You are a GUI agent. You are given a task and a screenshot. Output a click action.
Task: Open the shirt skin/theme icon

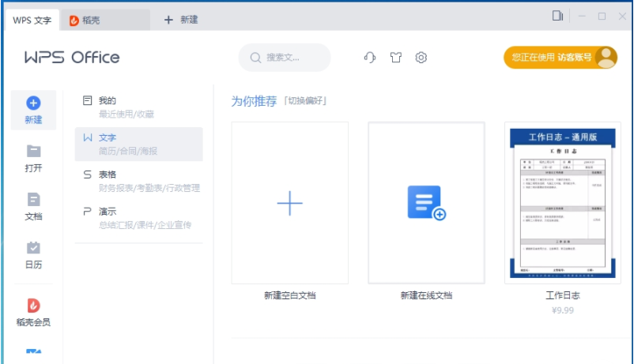click(396, 58)
